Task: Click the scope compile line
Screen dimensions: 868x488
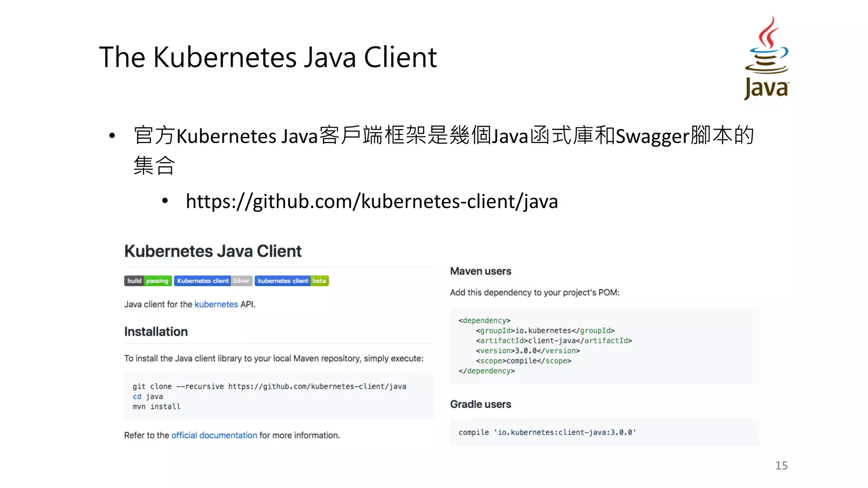Action: 523,361
